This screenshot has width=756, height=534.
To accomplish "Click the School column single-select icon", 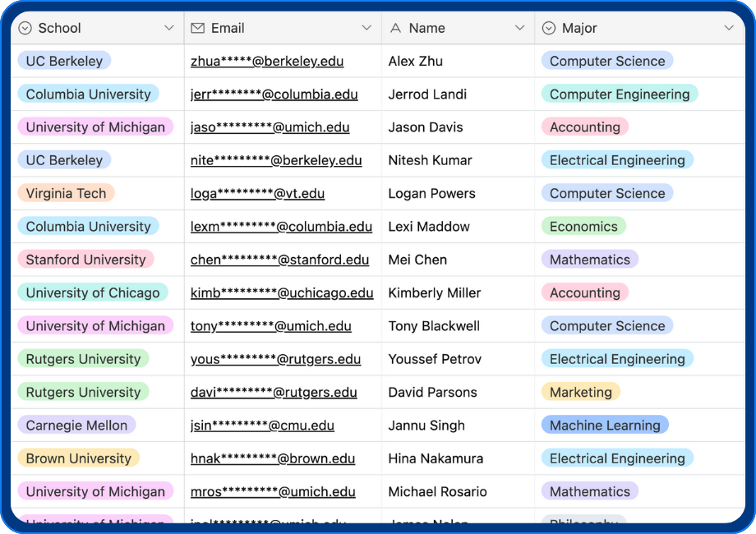I will 25,28.
